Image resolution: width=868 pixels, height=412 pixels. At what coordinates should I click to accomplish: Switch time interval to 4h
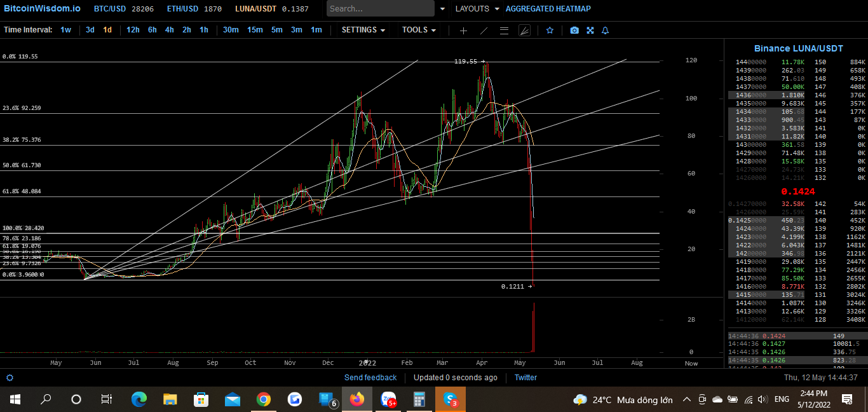pyautogui.click(x=170, y=30)
